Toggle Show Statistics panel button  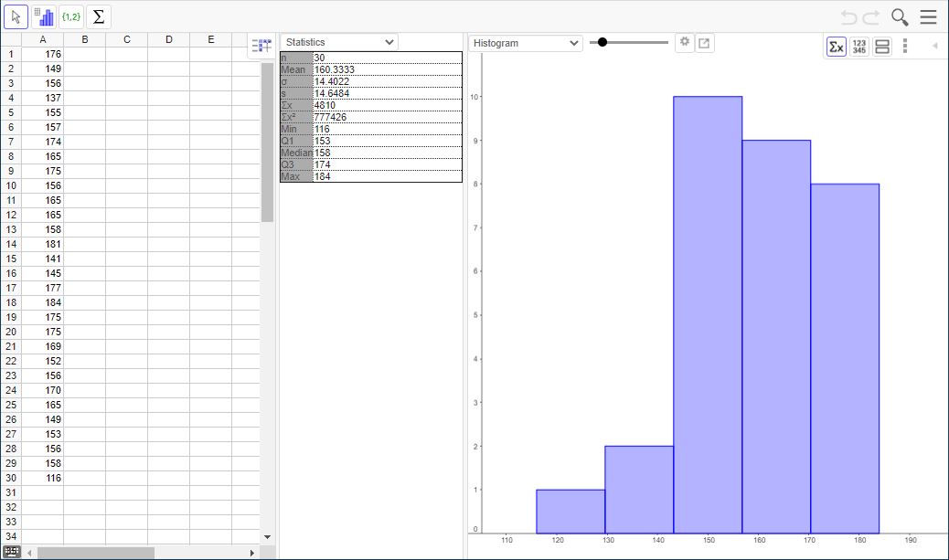836,47
